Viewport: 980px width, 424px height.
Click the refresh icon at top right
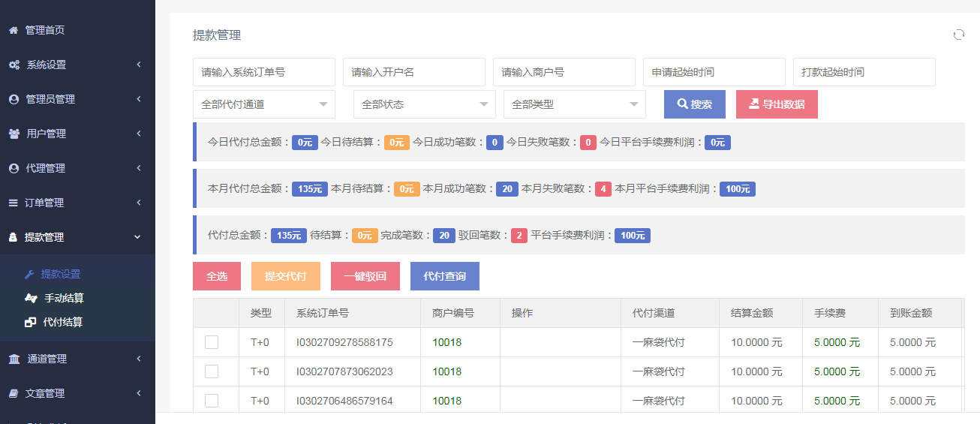point(958,35)
